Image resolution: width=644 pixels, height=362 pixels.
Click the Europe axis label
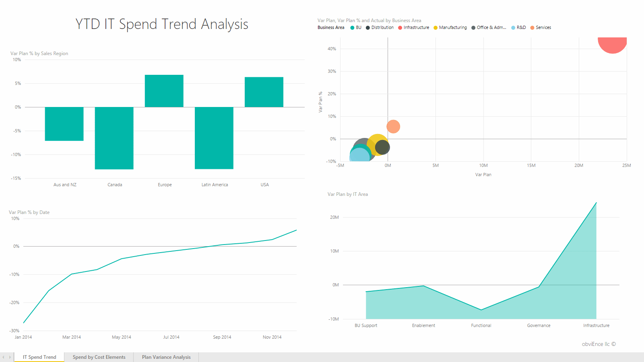pos(165,185)
